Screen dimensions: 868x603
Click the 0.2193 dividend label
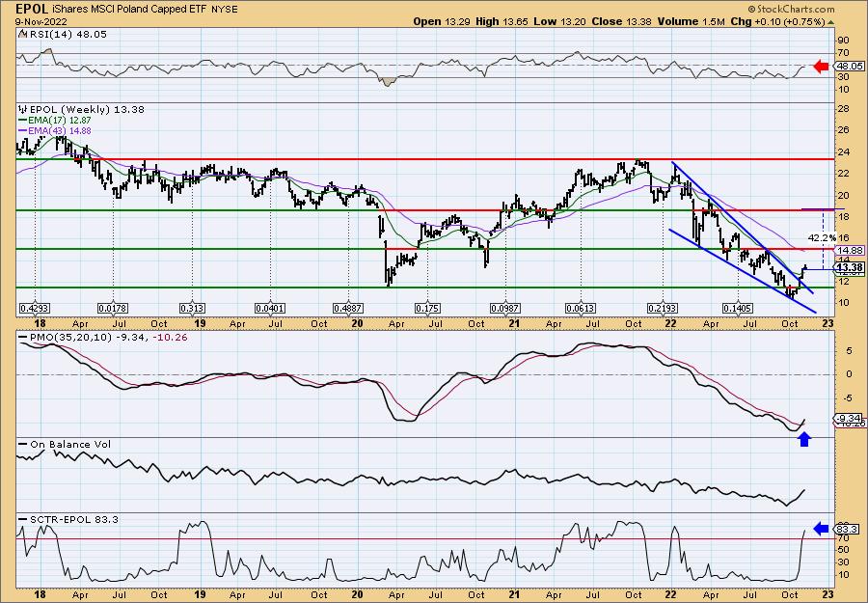(663, 309)
